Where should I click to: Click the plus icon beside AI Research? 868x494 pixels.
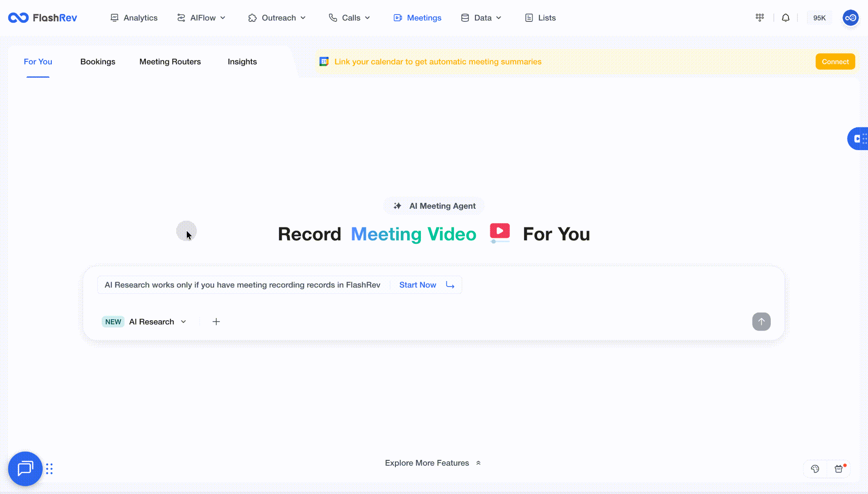216,322
